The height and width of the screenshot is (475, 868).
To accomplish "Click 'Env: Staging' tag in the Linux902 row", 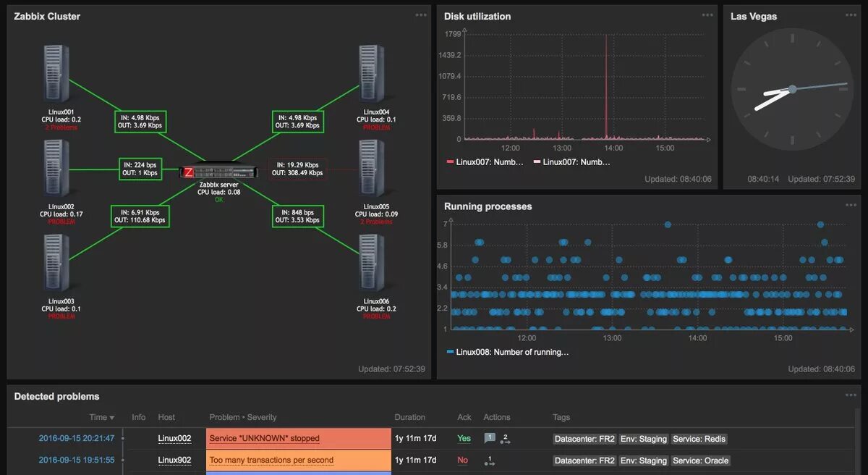I will click(644, 461).
